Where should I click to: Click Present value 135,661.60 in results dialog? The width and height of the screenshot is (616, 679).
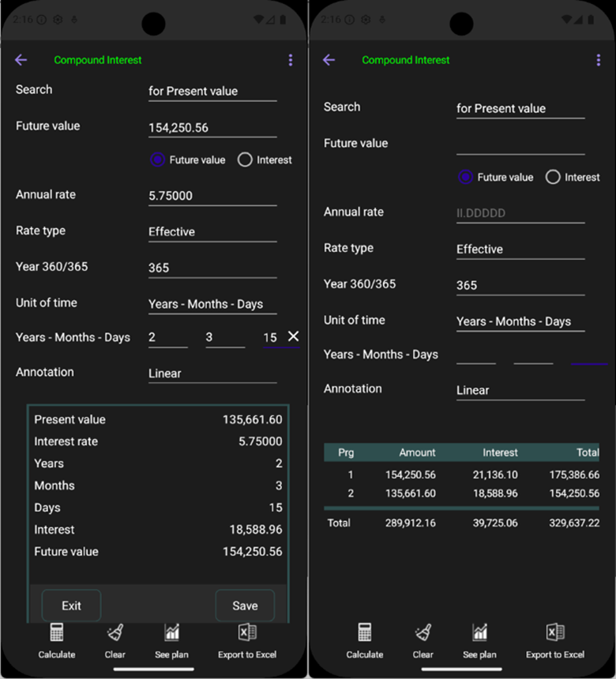(x=253, y=419)
